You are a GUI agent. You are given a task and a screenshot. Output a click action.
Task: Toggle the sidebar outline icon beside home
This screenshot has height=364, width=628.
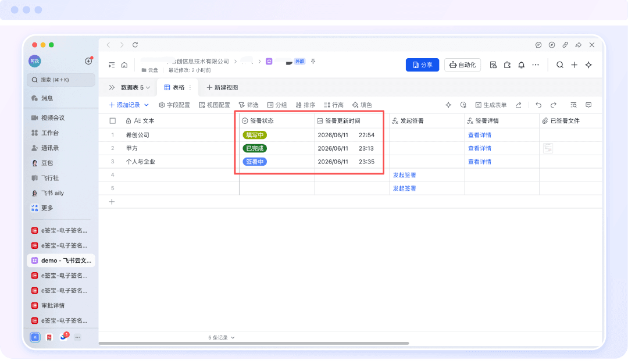tap(112, 65)
